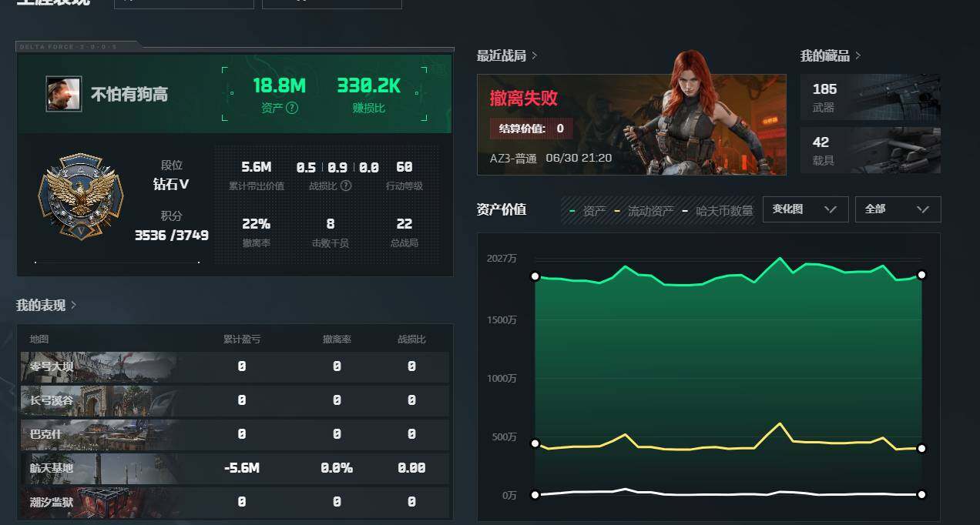The image size is (980, 525).
Task: Click the 行动等级 value 60
Action: (404, 167)
